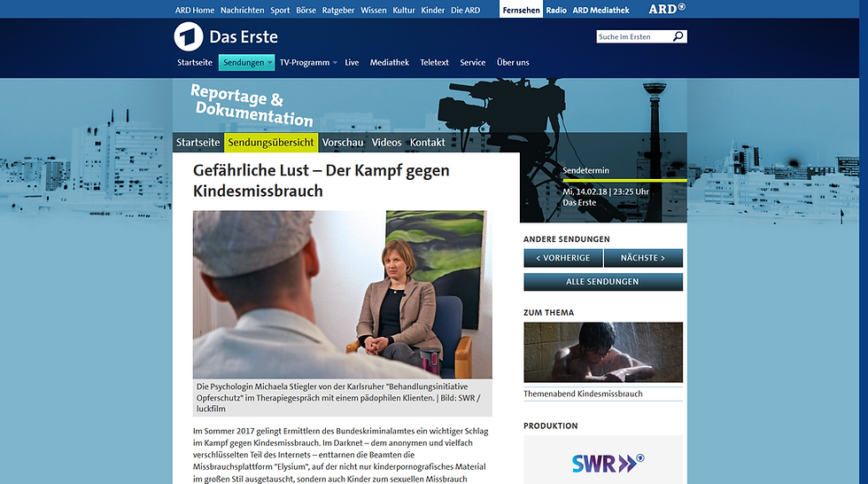Click the Zum Thema heading

pos(548,312)
